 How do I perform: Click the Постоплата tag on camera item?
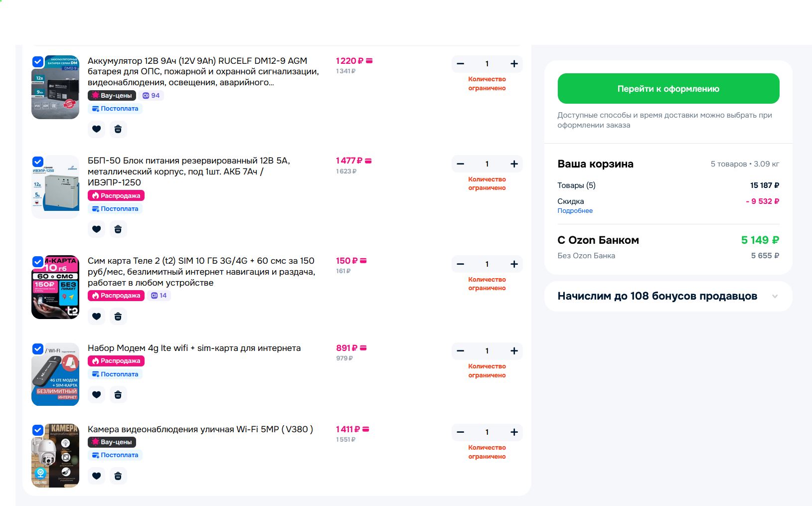point(115,455)
